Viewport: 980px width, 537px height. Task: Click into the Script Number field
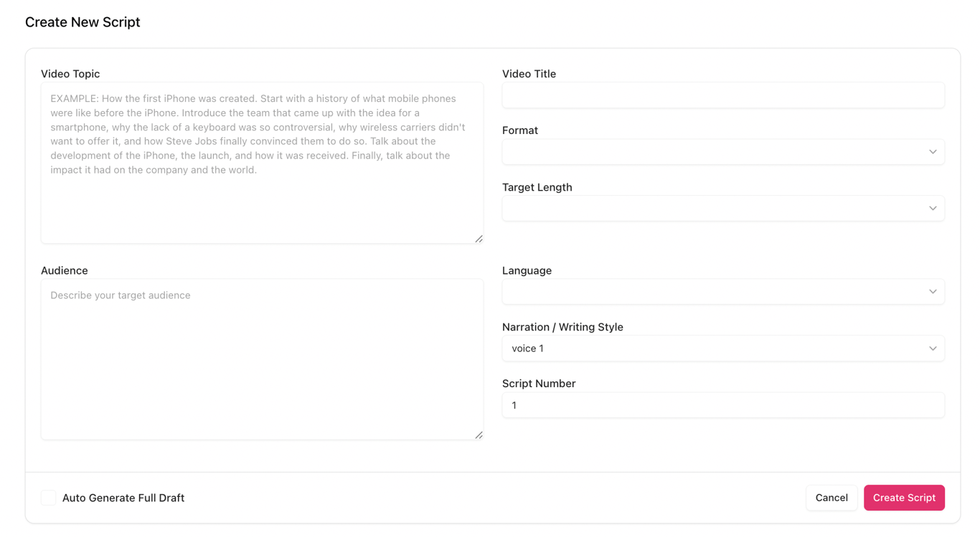(722, 405)
